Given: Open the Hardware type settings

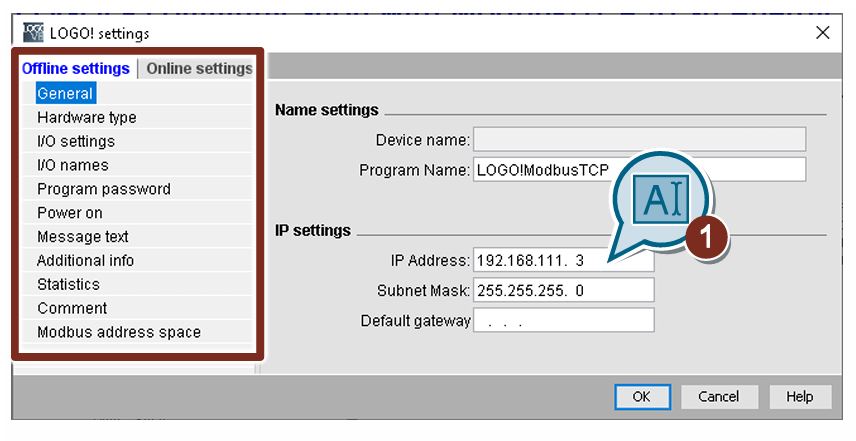Looking at the screenshot, I should [87, 117].
